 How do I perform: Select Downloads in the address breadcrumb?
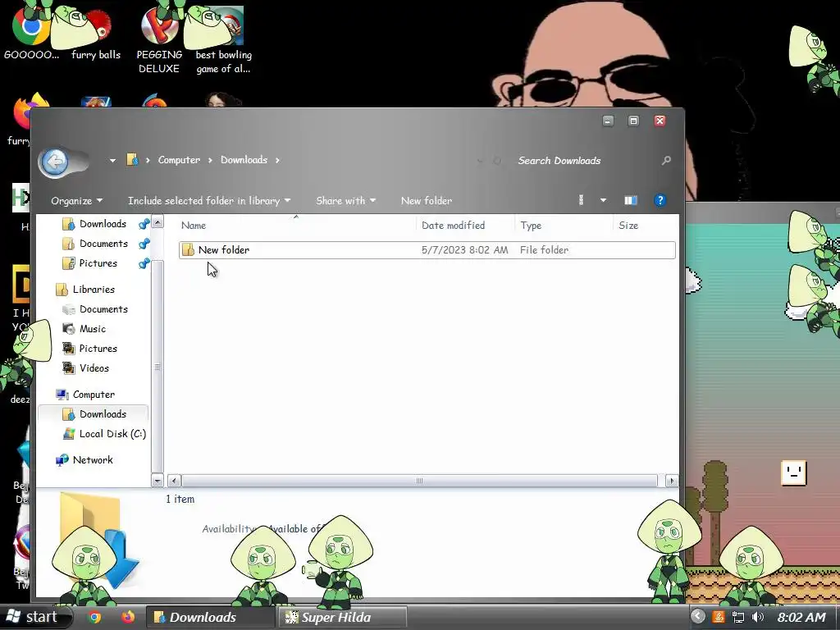point(244,160)
